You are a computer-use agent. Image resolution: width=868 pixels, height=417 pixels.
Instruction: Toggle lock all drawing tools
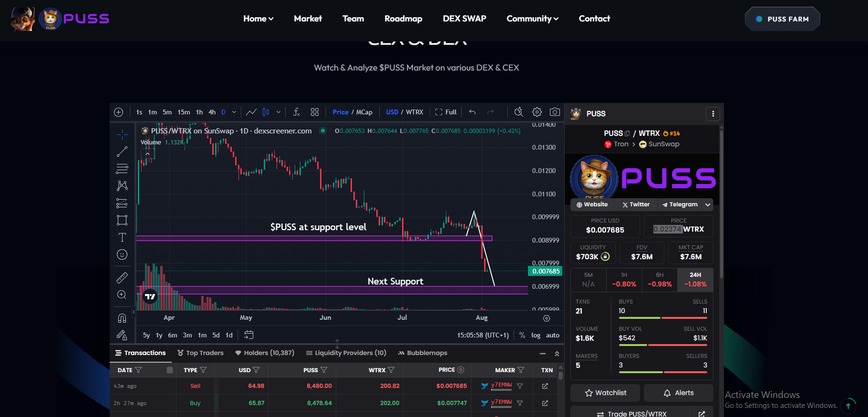(122, 335)
